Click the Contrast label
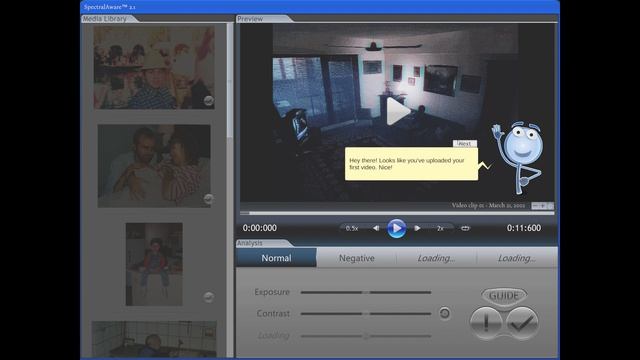Screen dimensions: 640x360 tap(273, 313)
